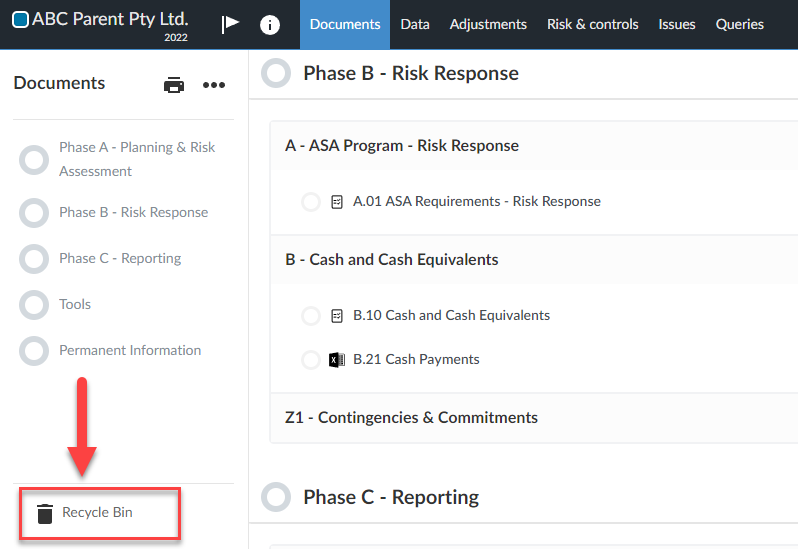Click the Recycle Bin trash icon

pos(44,514)
